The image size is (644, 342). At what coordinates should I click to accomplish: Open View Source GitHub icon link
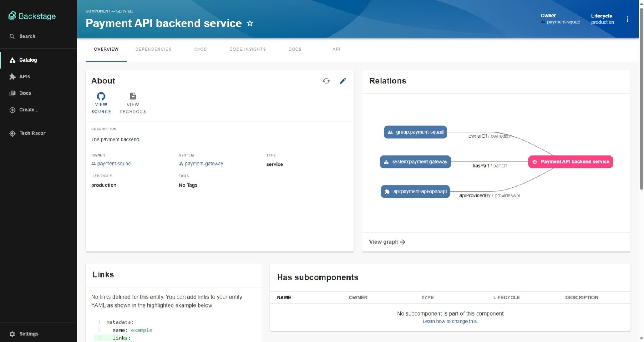click(101, 96)
